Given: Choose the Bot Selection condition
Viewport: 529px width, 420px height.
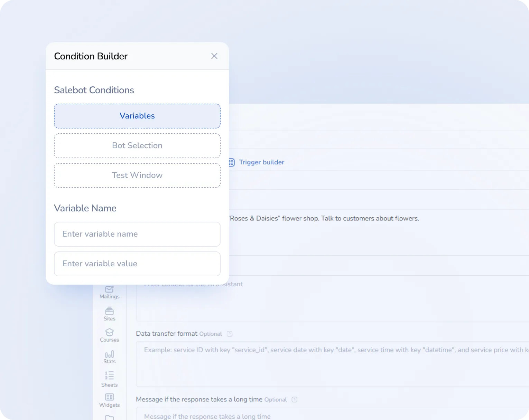Looking at the screenshot, I should coord(137,146).
